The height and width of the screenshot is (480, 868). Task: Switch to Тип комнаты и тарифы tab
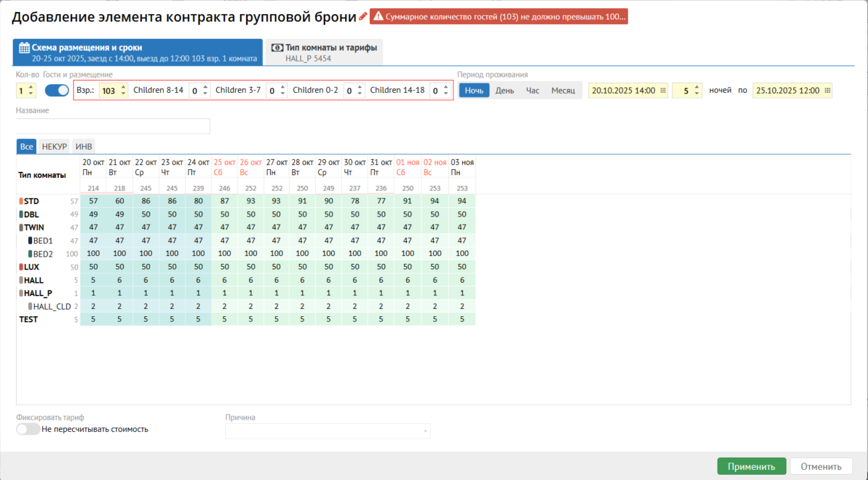point(324,52)
